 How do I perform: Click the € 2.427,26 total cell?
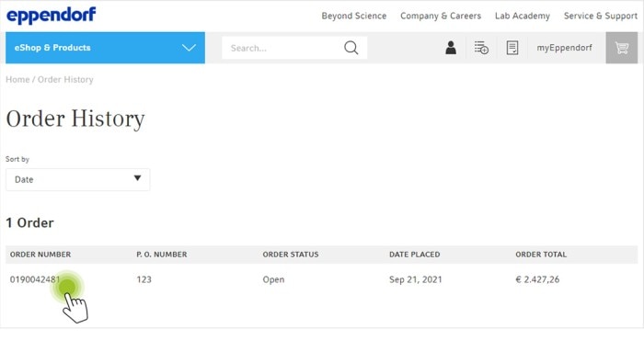coord(537,279)
